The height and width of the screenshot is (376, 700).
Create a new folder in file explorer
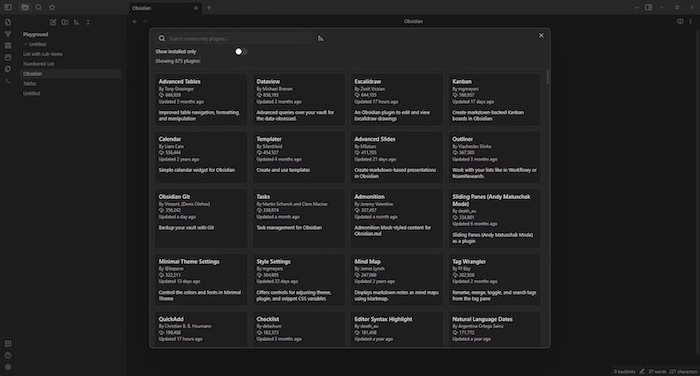point(65,22)
